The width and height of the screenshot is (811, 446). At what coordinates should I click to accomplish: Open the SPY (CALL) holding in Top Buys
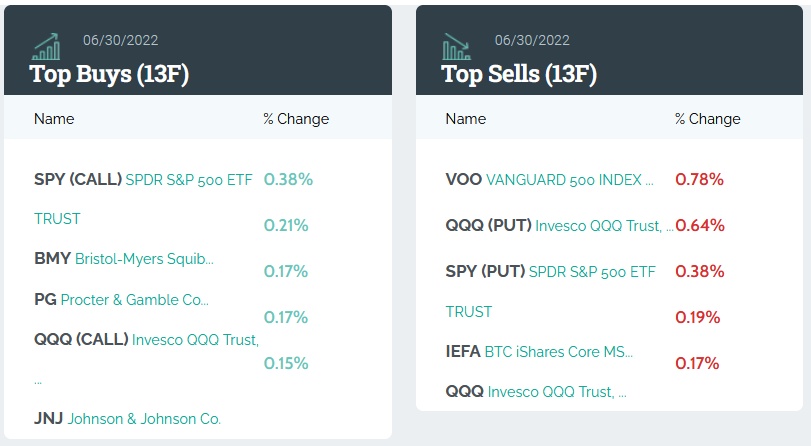(143, 180)
